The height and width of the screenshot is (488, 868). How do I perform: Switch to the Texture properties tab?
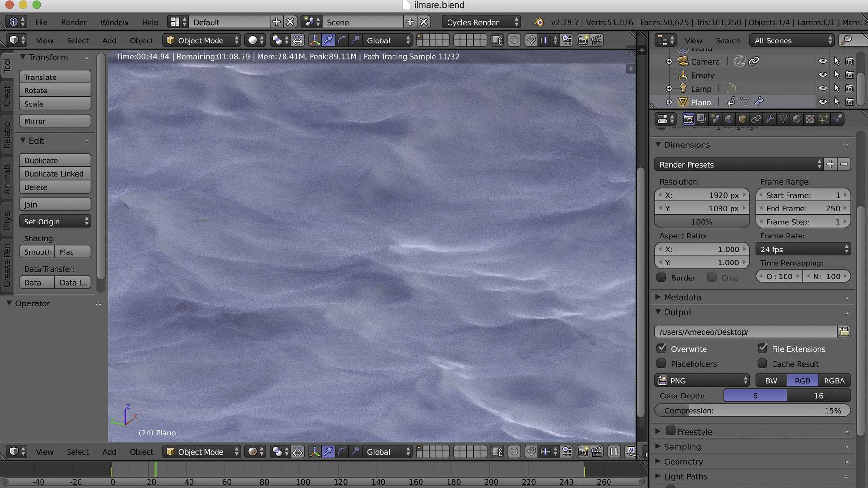(x=811, y=119)
